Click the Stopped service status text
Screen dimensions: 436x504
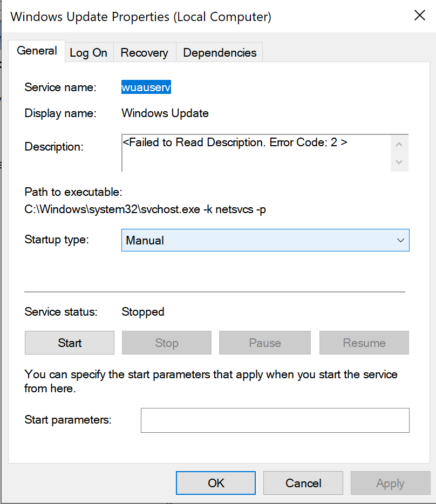point(143,312)
